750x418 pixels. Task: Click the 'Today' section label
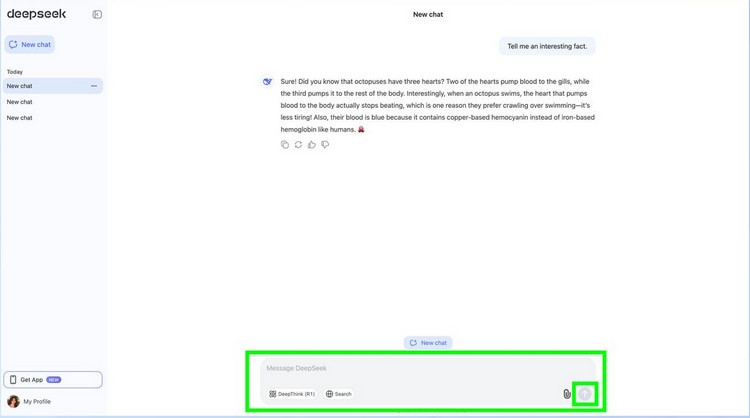[x=15, y=72]
